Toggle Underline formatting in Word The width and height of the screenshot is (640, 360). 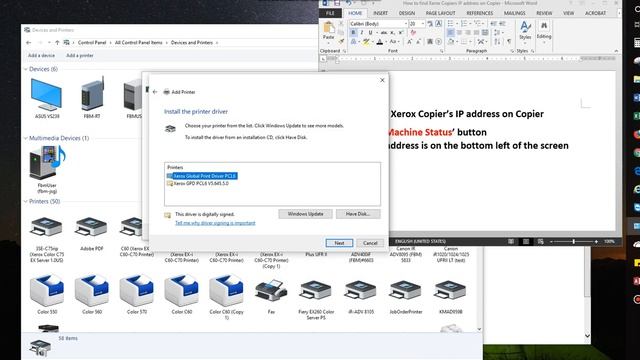point(371,33)
